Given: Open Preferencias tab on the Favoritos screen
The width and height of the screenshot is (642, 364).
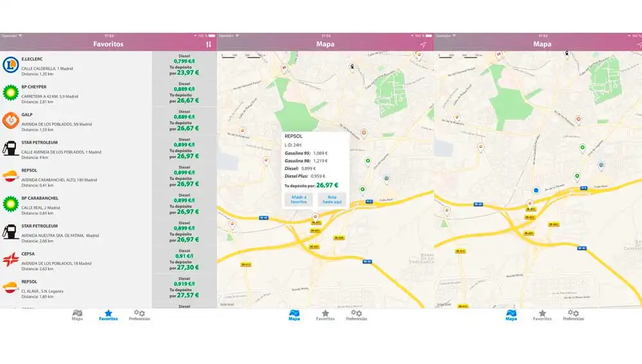Looking at the screenshot, I should (x=139, y=315).
